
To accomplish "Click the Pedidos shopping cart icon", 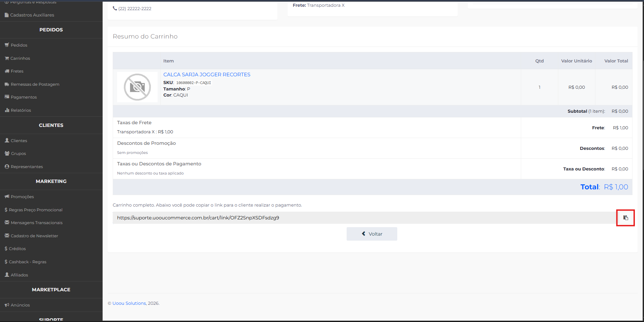I will click(x=7, y=45).
